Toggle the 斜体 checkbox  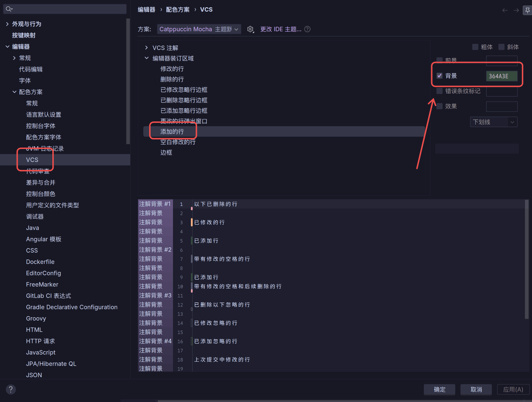(501, 47)
